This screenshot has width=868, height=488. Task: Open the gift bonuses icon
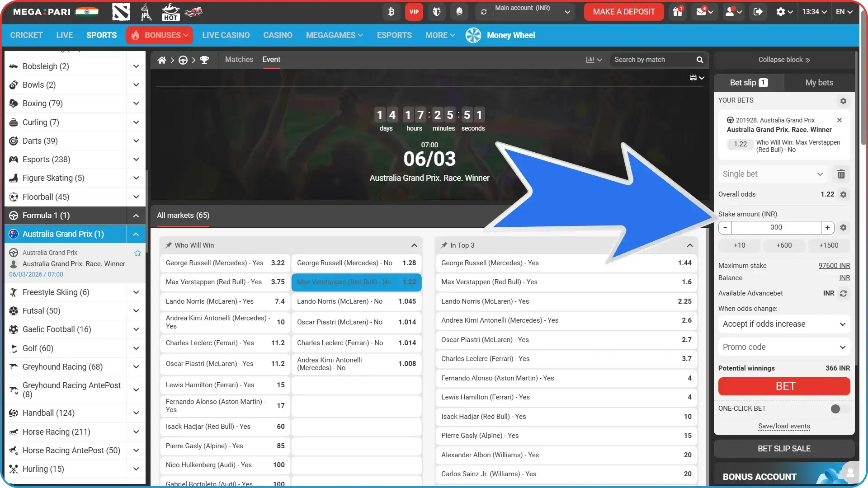[x=678, y=12]
